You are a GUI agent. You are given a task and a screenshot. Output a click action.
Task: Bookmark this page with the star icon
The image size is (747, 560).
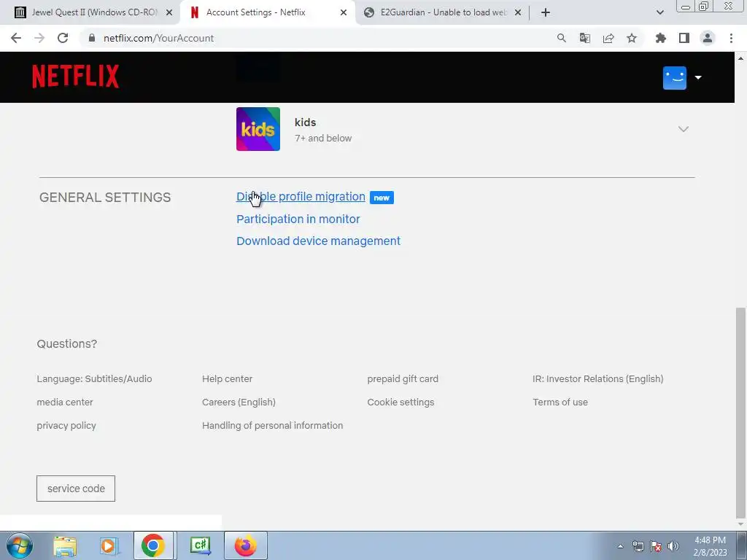[x=632, y=38]
